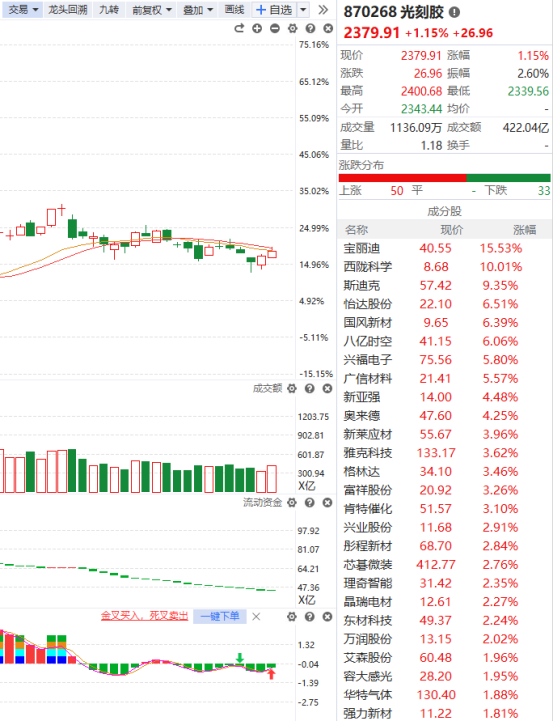Select the 龙头回溯 toolbar tab

pos(68,10)
